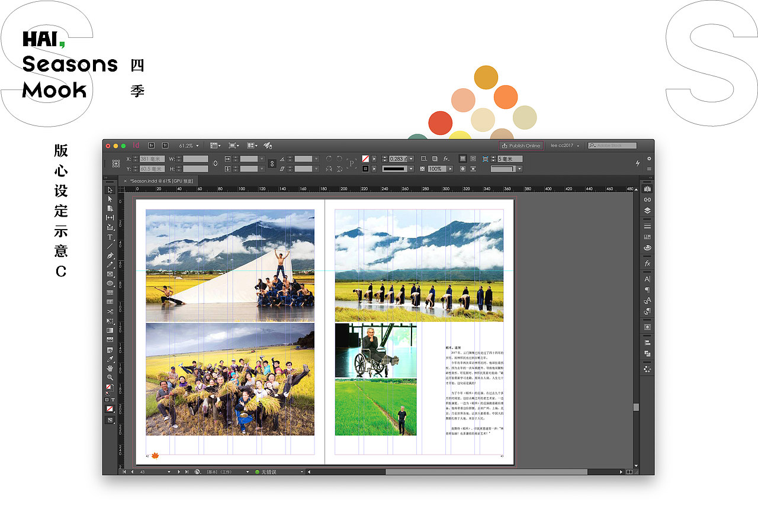The height and width of the screenshot is (532, 758).
Task: Open the Color palette panel icon
Action: click(647, 248)
